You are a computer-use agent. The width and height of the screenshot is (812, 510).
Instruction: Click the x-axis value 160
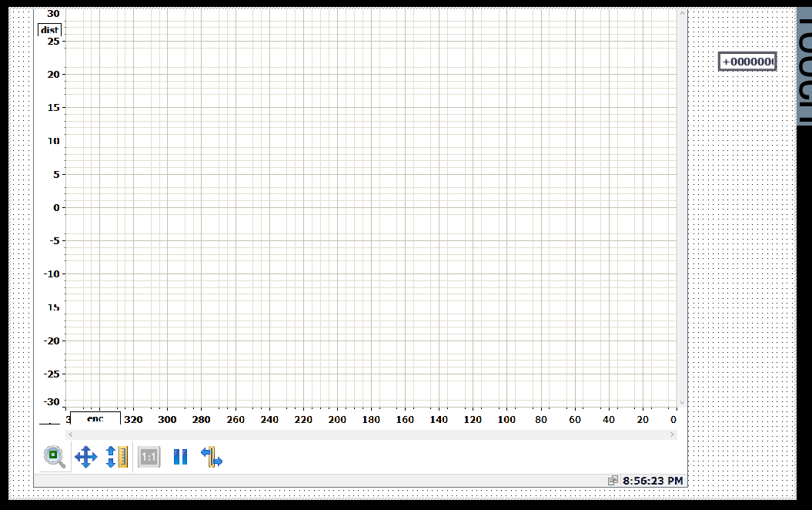[x=405, y=420]
